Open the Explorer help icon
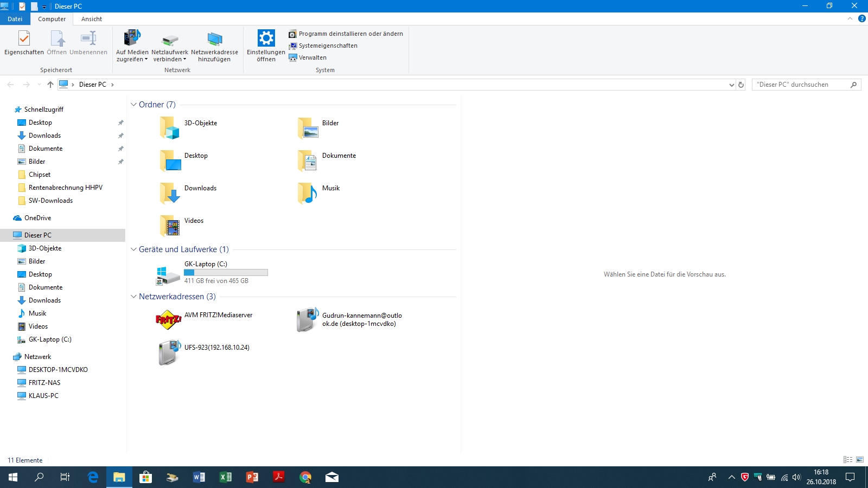 coord(861,18)
